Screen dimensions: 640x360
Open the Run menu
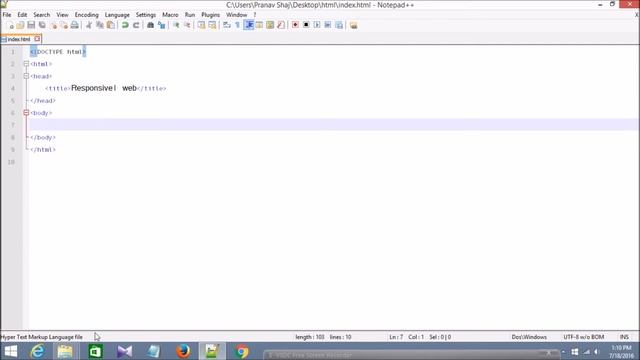point(190,15)
